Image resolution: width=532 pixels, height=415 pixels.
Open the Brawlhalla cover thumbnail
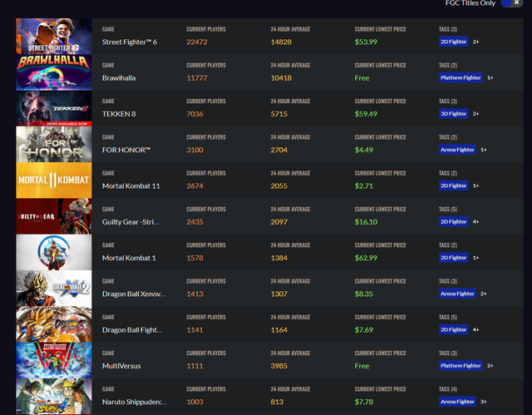click(x=53, y=72)
